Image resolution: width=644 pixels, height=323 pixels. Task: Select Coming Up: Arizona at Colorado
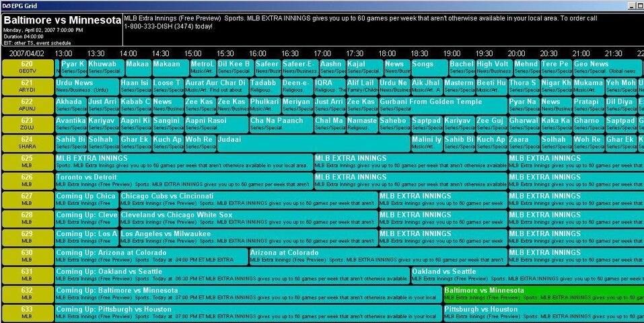click(x=151, y=257)
